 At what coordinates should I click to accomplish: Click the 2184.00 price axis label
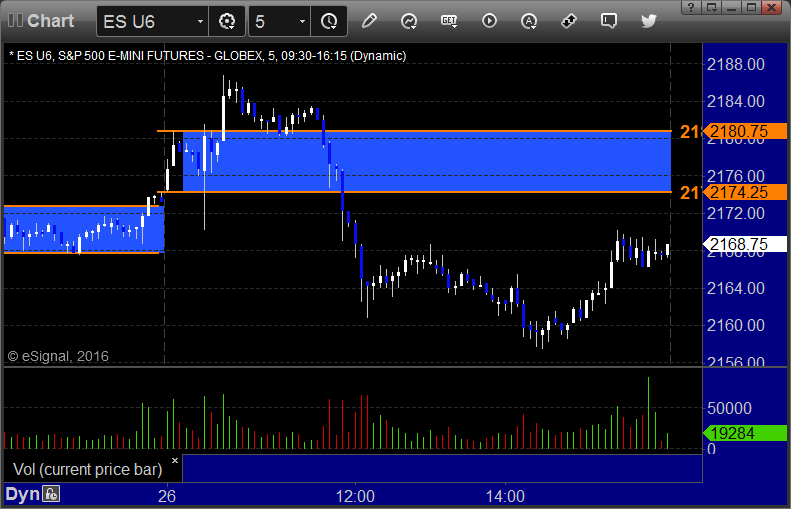point(736,101)
